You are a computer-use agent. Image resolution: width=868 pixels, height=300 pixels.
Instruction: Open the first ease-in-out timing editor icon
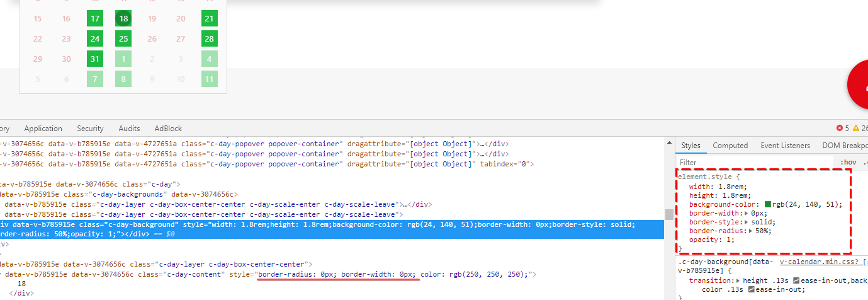point(797,280)
